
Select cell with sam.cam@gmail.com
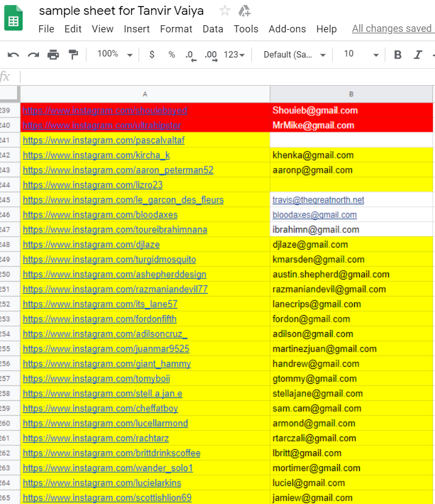pyautogui.click(x=351, y=408)
